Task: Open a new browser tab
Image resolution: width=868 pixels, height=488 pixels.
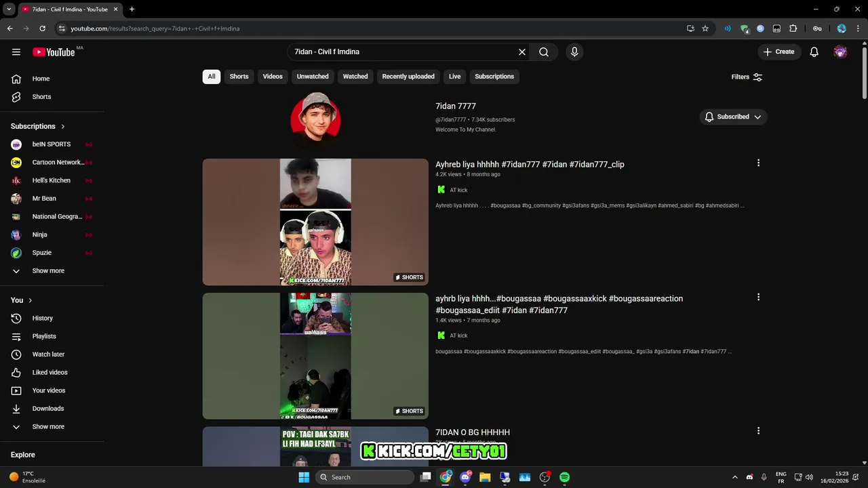Action: tap(132, 9)
